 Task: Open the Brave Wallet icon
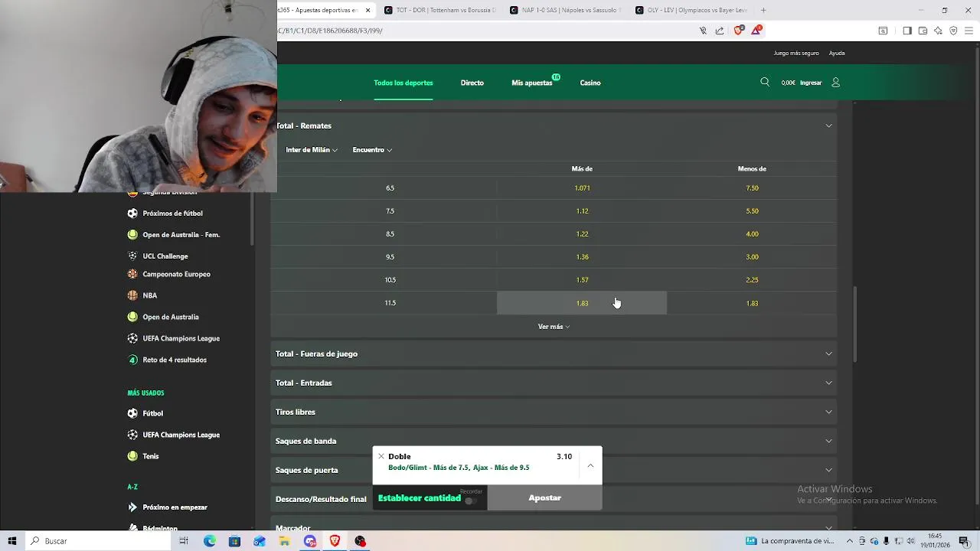tap(923, 31)
